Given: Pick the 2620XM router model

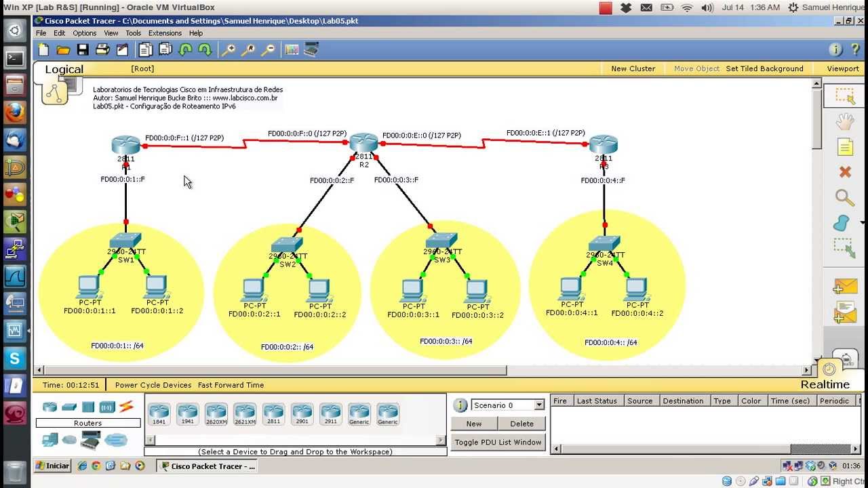Looking at the screenshot, I should pyautogui.click(x=216, y=413).
